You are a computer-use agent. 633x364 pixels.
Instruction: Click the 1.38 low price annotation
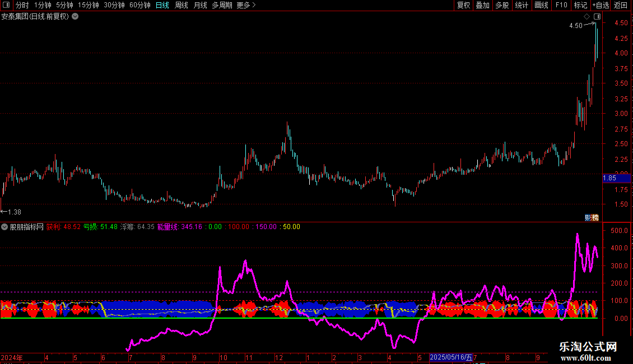pos(15,212)
